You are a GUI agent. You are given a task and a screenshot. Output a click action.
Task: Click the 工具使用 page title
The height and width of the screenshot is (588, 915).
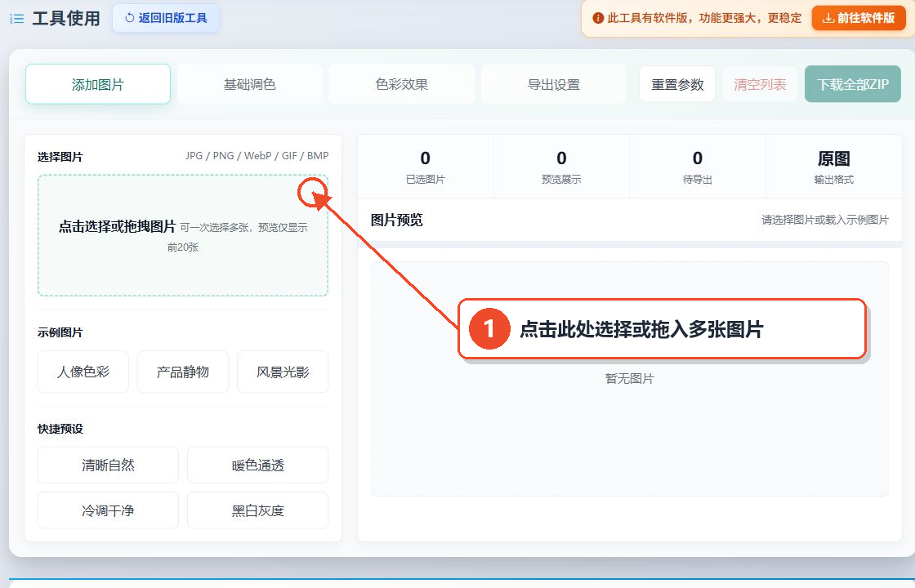point(66,19)
